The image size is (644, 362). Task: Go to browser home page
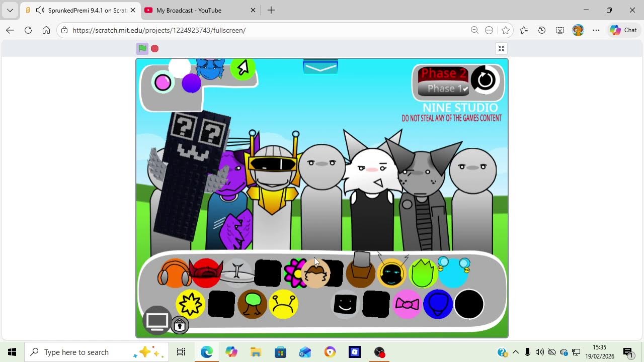(x=46, y=30)
